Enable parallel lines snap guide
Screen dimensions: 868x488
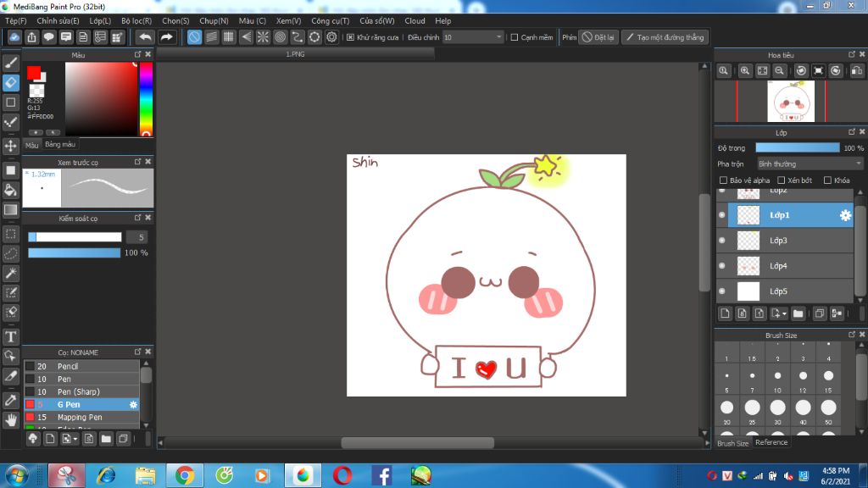click(211, 37)
